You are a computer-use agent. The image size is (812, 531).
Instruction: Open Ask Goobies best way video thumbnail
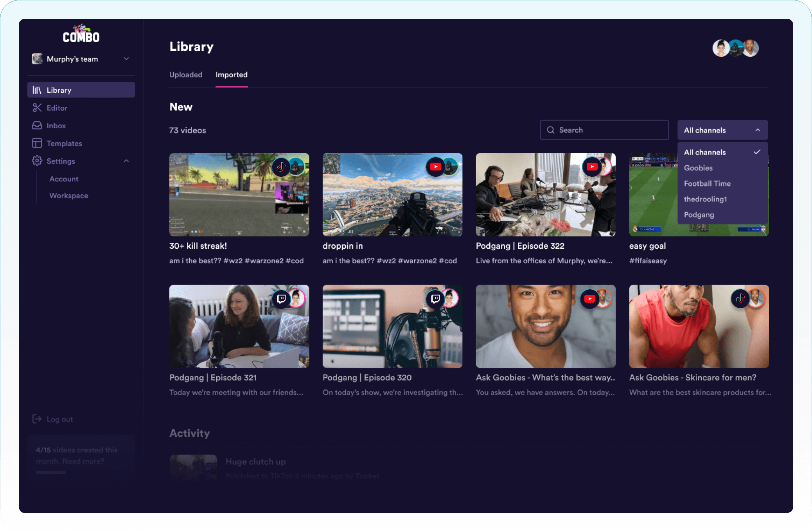[546, 326]
